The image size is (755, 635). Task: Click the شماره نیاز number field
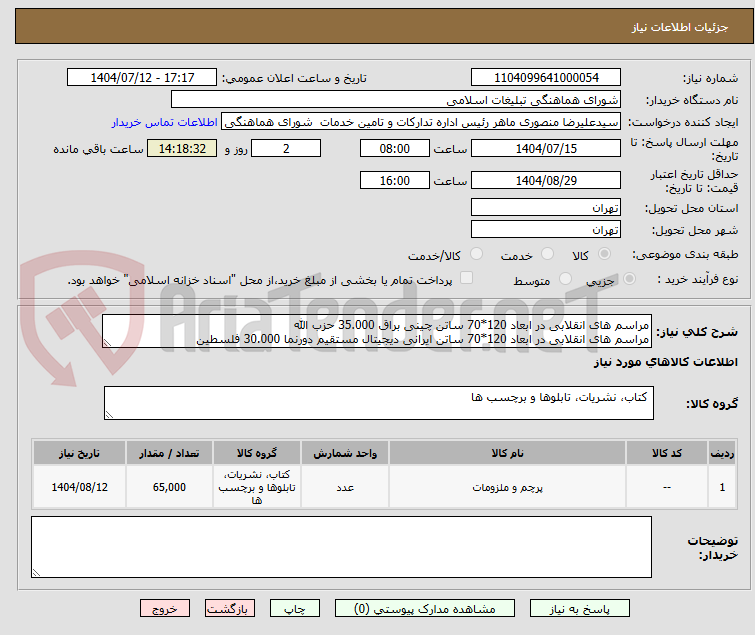[x=546, y=78]
